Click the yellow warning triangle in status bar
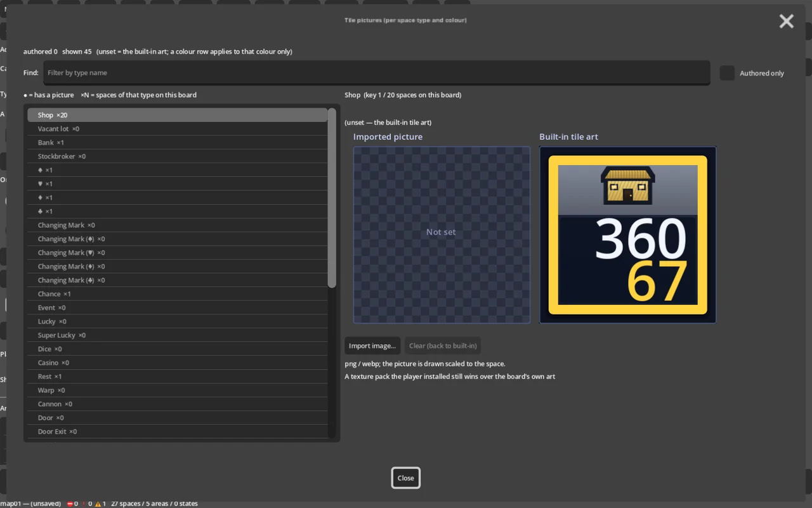This screenshot has width=812, height=508. click(x=98, y=504)
